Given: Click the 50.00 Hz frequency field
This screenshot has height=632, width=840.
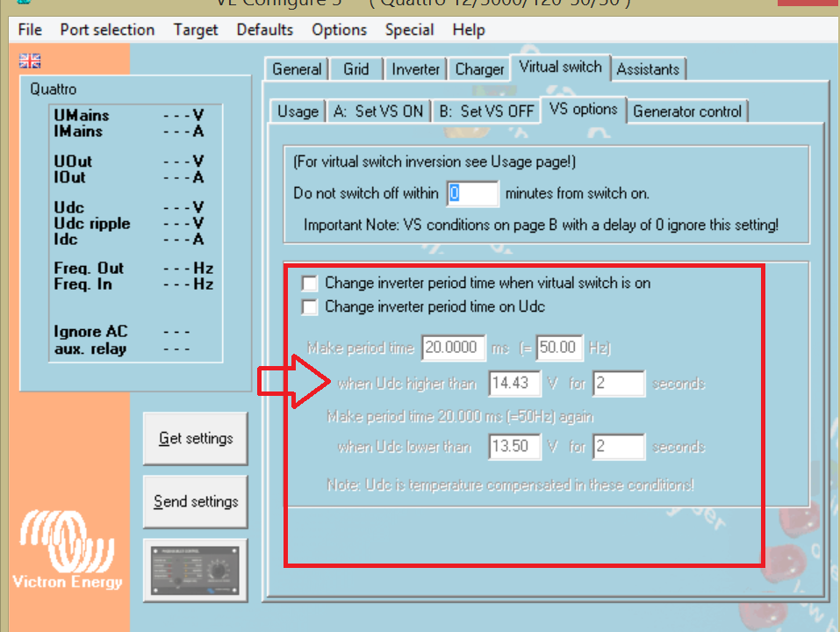Looking at the screenshot, I should [x=560, y=348].
